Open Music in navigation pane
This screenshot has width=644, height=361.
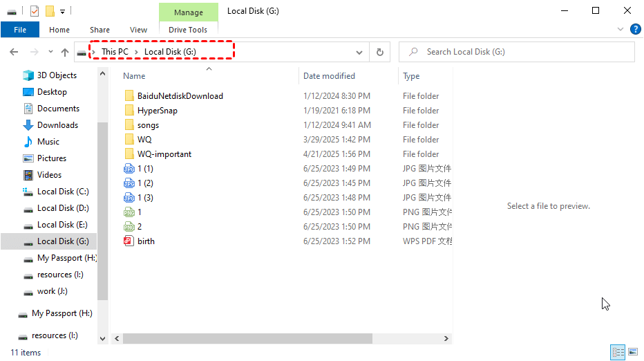48,142
